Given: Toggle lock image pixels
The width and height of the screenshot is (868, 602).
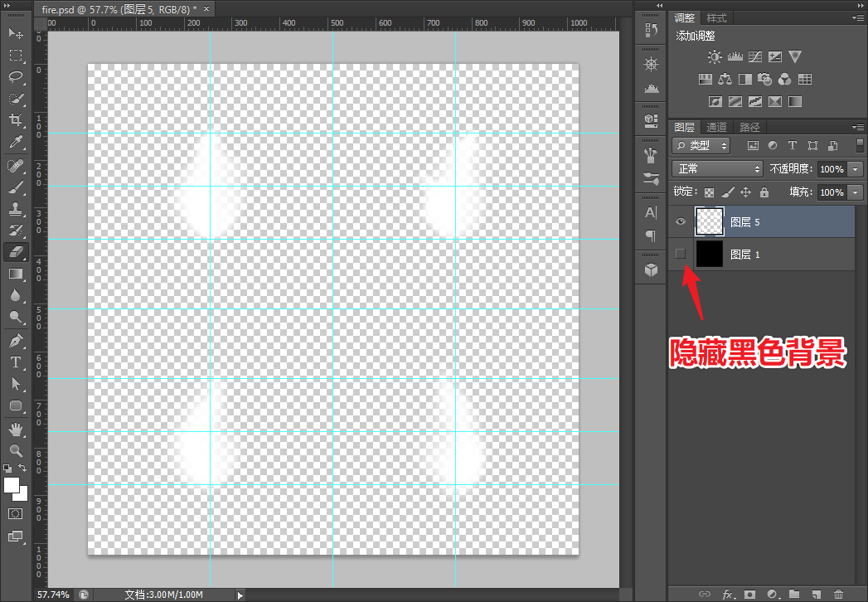Looking at the screenshot, I should click(x=728, y=192).
